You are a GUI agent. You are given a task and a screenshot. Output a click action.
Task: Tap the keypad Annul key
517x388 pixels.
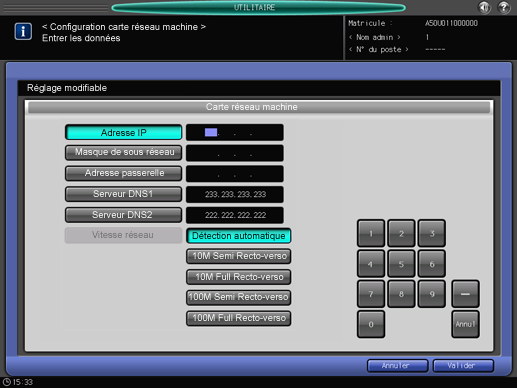click(465, 324)
